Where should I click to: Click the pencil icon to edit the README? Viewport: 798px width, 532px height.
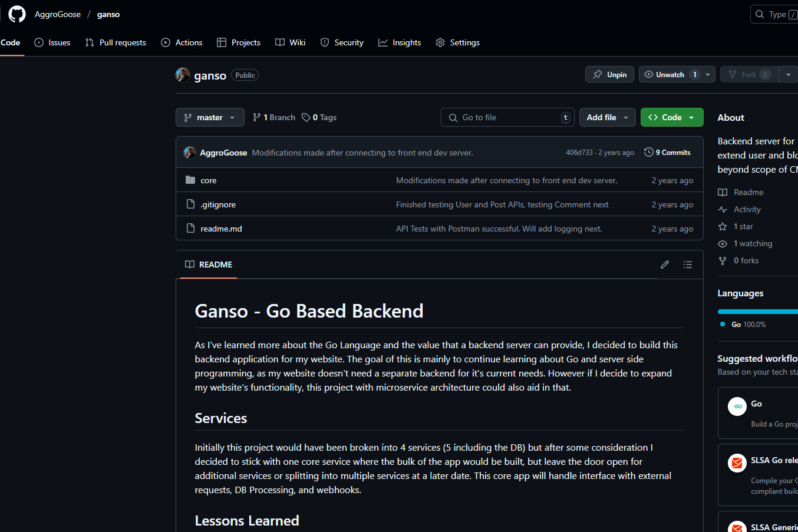click(664, 265)
